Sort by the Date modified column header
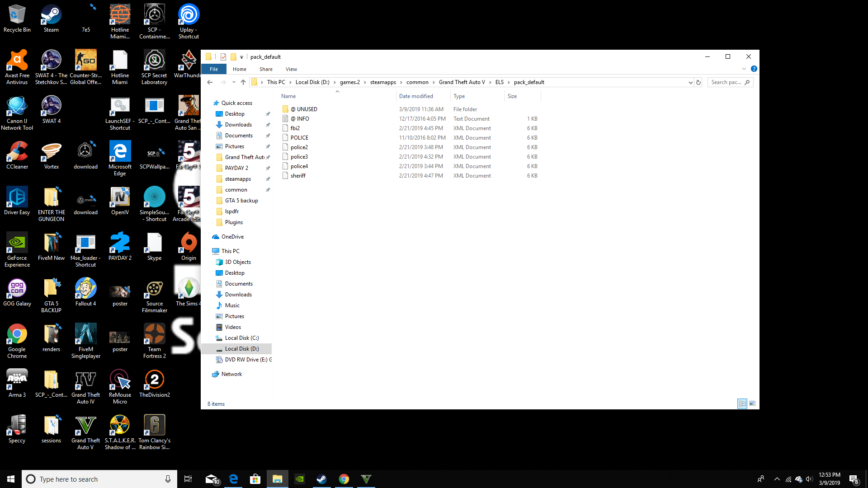This screenshot has height=488, width=868. click(x=416, y=96)
